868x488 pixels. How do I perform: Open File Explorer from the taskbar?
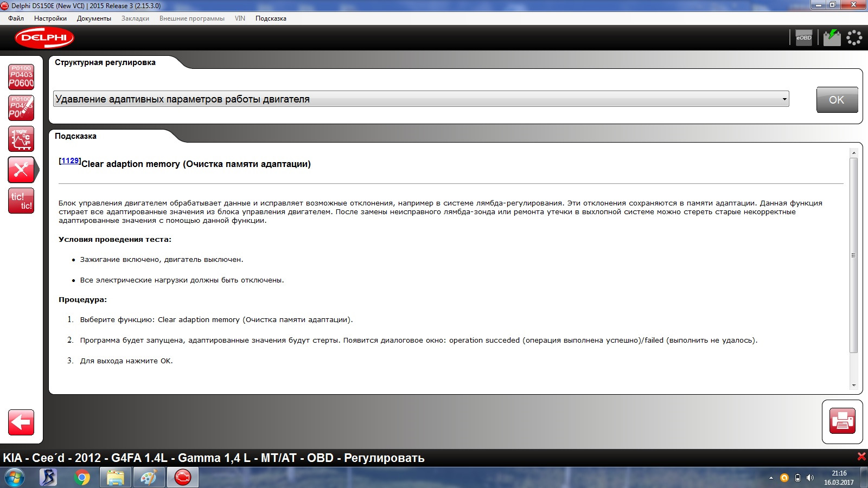coord(115,478)
